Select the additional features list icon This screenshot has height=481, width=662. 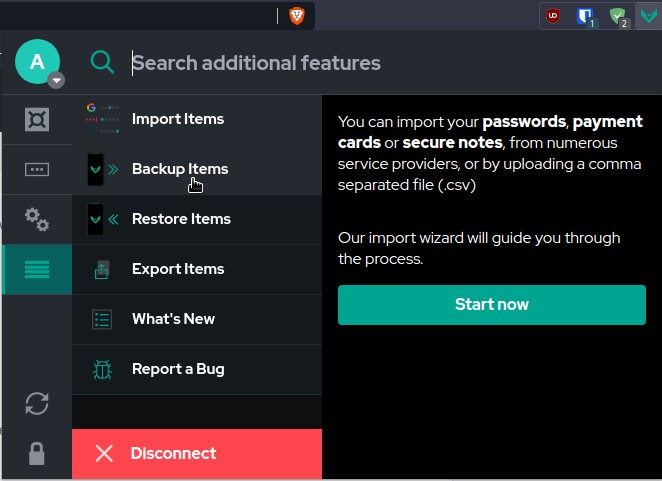[x=37, y=269]
